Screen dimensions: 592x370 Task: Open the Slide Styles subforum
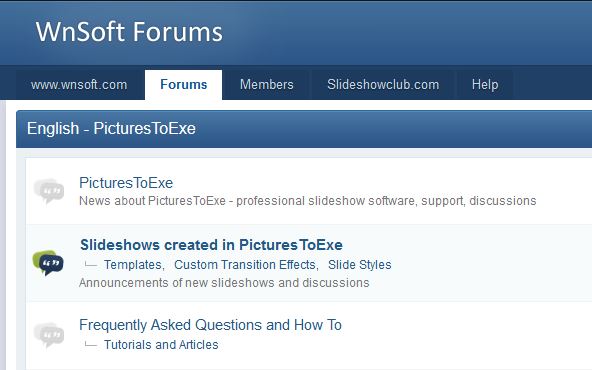(x=359, y=265)
